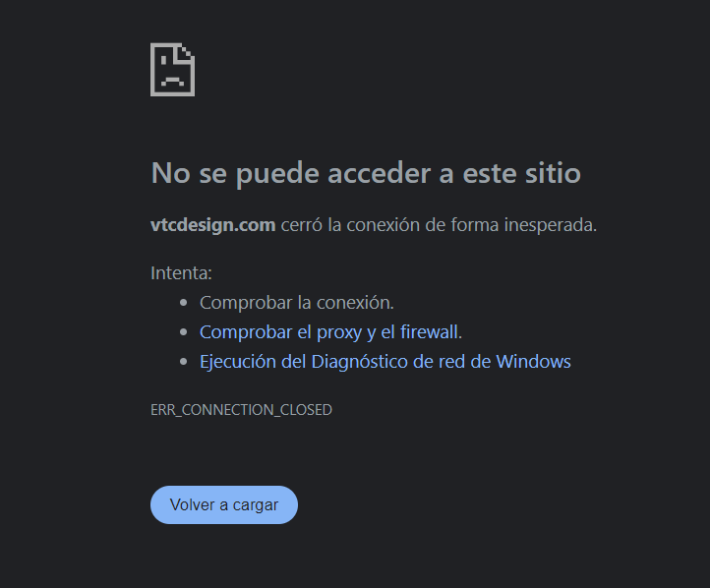Click the bullet beside the proxy and firewall link
This screenshot has height=588, width=710.
(x=183, y=332)
